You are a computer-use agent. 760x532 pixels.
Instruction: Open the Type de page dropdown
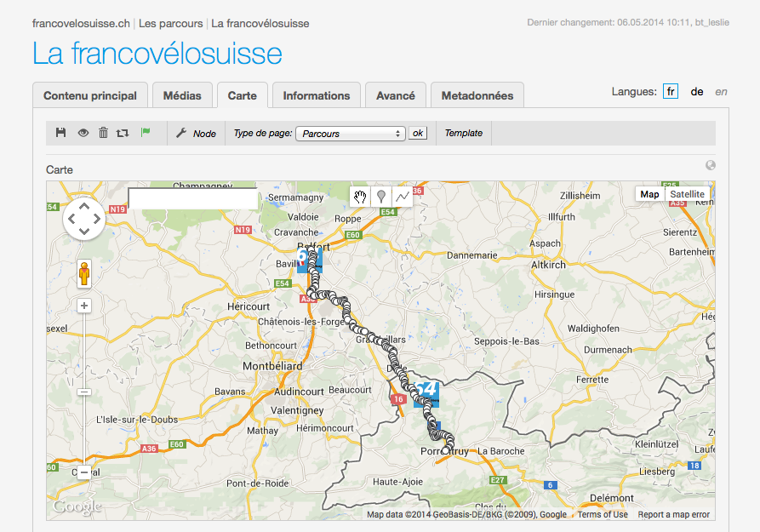(351, 134)
